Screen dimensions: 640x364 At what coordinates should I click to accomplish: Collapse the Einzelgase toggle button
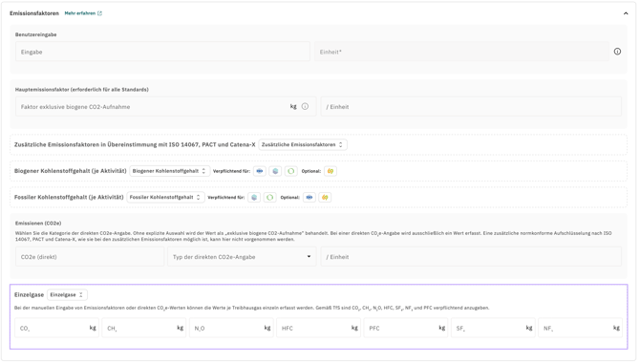pos(67,294)
